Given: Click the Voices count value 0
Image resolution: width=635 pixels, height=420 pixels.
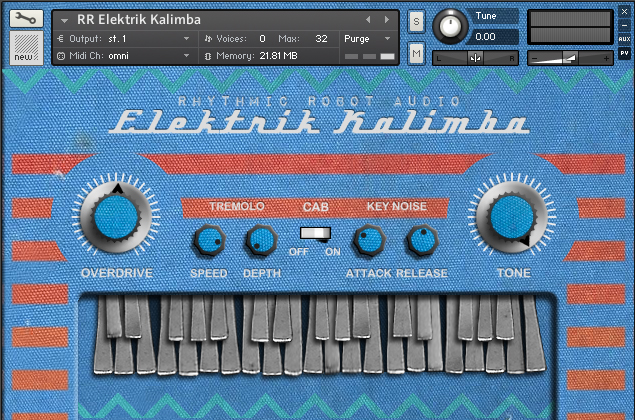Looking at the screenshot, I should (262, 39).
